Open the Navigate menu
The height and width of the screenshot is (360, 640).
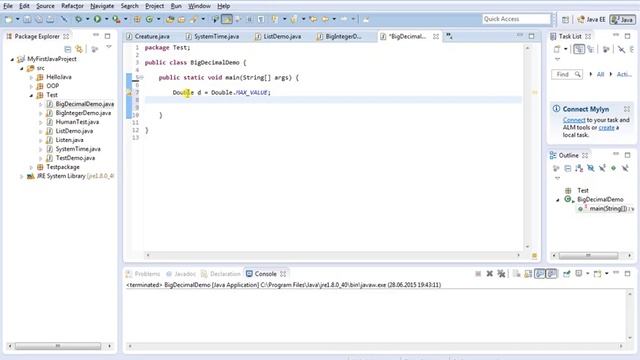(102, 6)
